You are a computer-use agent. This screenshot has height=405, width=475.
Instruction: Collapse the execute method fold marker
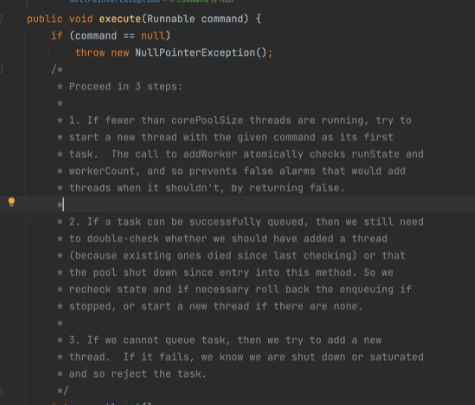coord(1,19)
